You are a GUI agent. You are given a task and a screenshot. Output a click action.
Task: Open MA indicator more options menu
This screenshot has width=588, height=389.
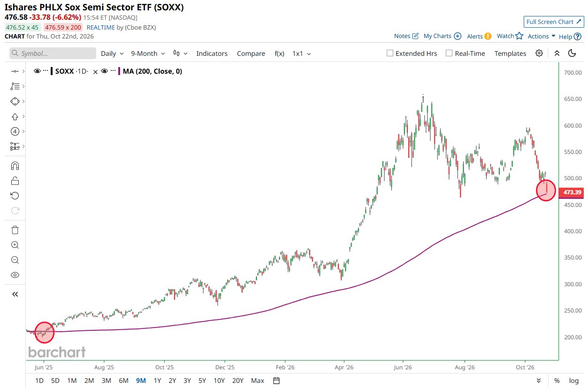click(113, 71)
